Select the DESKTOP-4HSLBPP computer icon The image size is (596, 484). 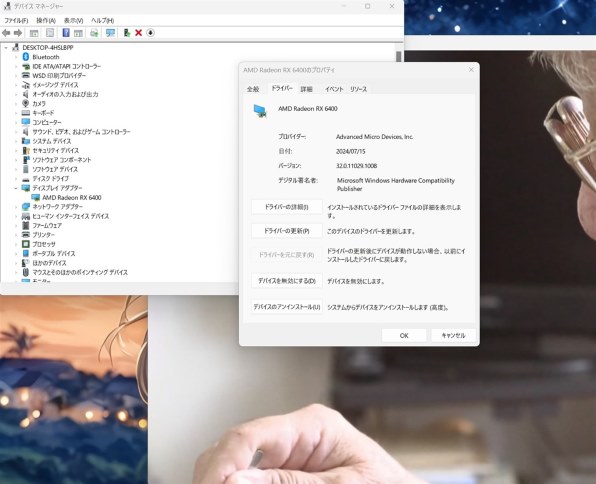pos(16,47)
